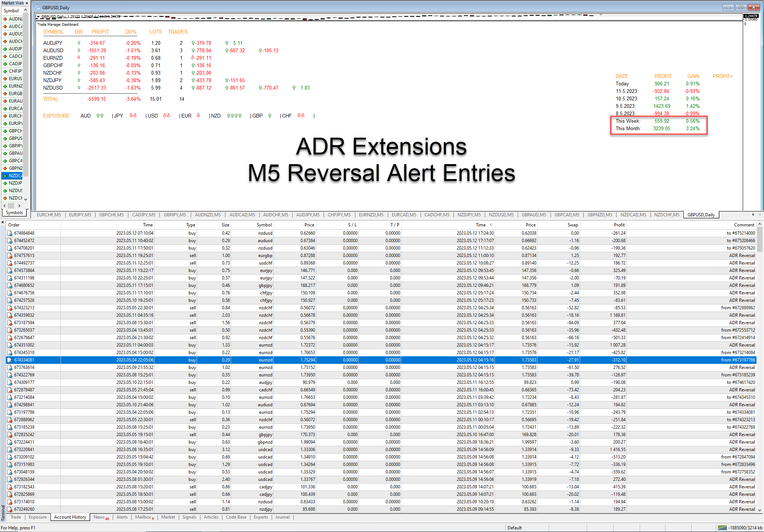The height and width of the screenshot is (532, 764).
Task: Click the chart info collapse triangle
Action: coord(38,17)
